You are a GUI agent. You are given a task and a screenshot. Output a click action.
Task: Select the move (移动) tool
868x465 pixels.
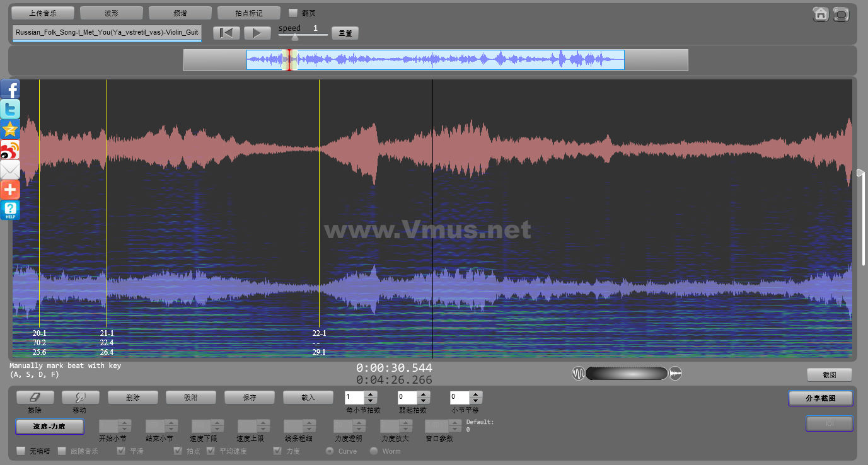(x=81, y=398)
